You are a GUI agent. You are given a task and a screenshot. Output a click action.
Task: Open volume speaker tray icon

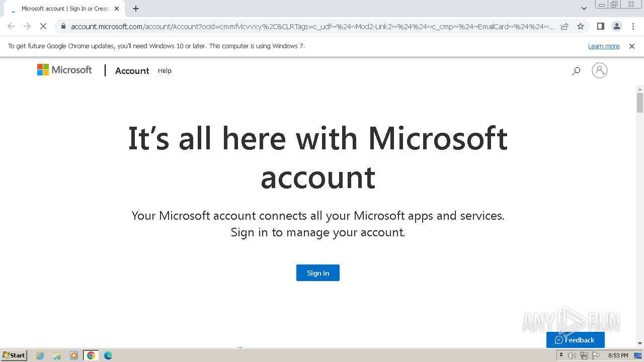572,355
